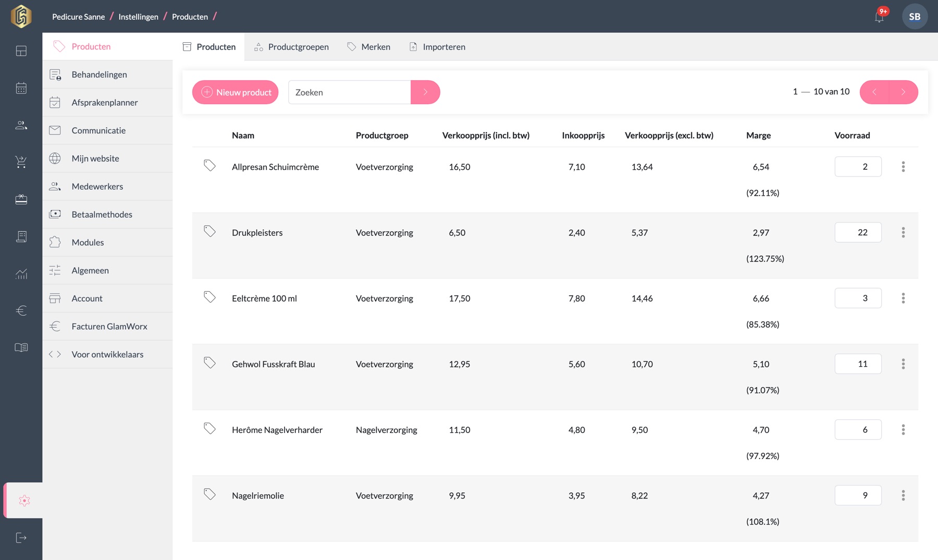938x560 pixels.
Task: Edit stock field for Gehwol Fusskraft Blau
Action: click(858, 364)
